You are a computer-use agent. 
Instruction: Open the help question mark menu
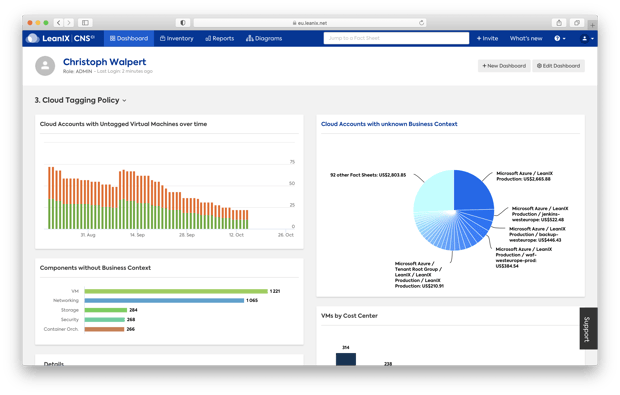click(560, 38)
